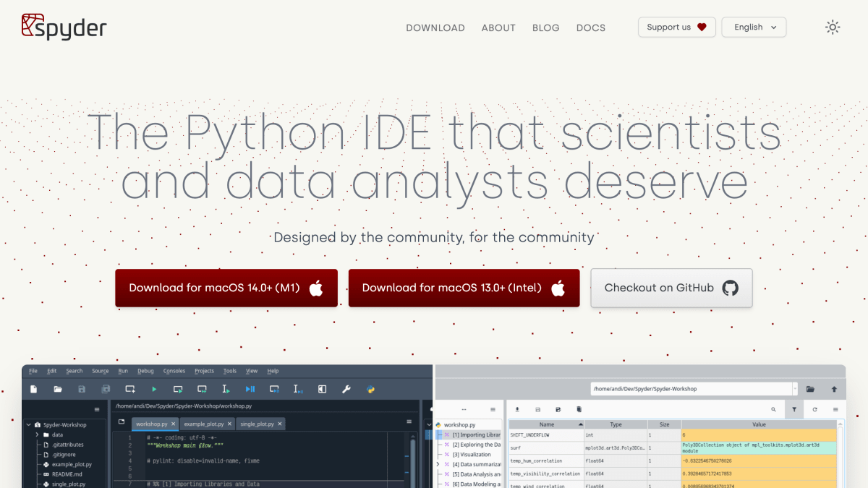Open the Source menu in Spyder

coord(101,371)
